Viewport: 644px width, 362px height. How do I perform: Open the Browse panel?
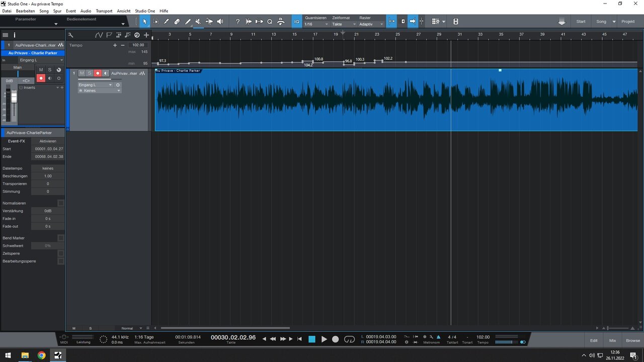(633, 340)
